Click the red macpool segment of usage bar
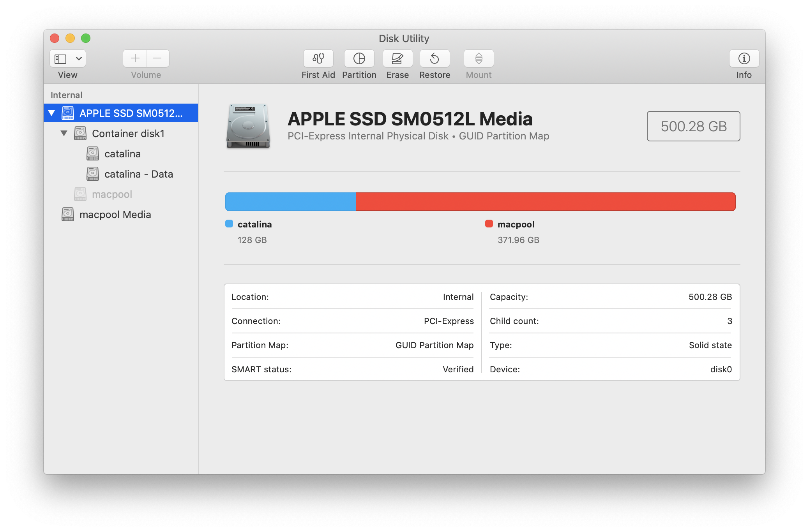The image size is (809, 532). point(546,202)
